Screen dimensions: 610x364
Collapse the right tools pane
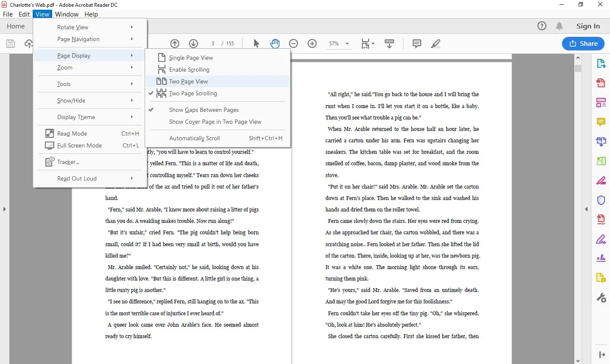(x=602, y=355)
